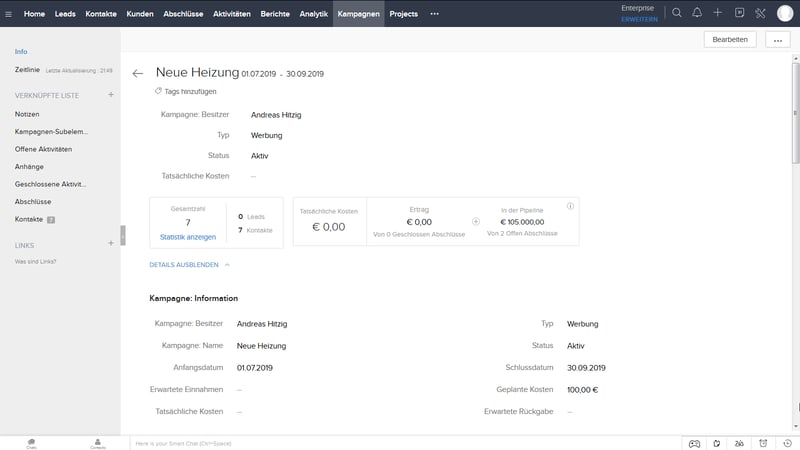Open the search icon in top bar
The height and width of the screenshot is (450, 800).
pos(677,13)
